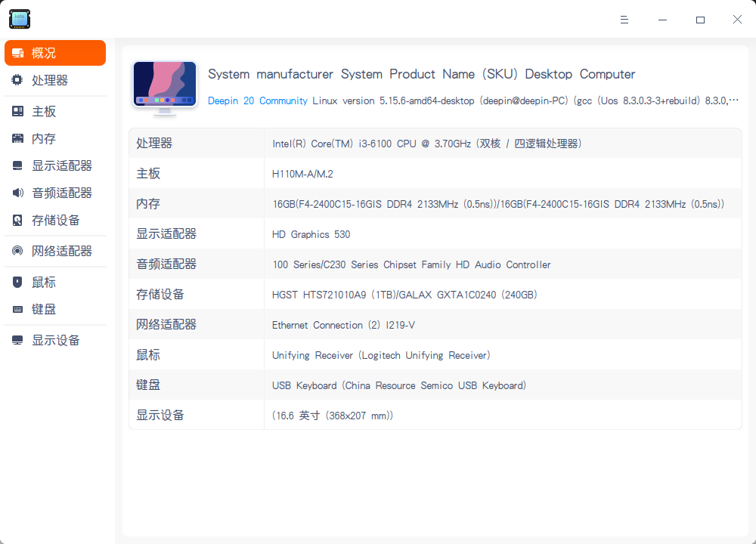The width and height of the screenshot is (756, 544).
Task: Open the 存储设备 storage device icon
Action: click(x=17, y=220)
